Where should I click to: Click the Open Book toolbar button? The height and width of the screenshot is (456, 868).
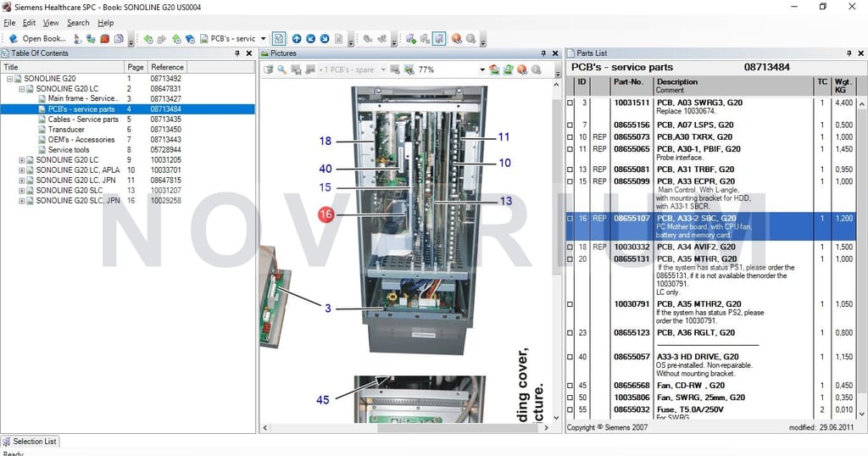(x=37, y=39)
